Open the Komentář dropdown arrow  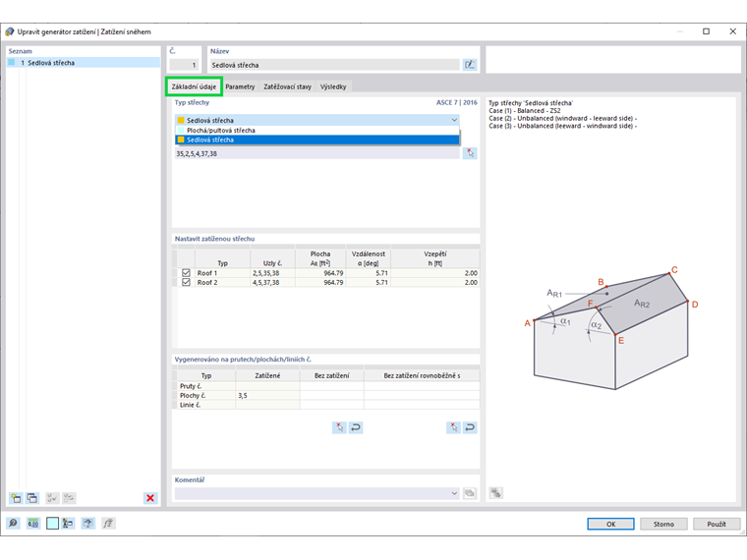tap(454, 493)
